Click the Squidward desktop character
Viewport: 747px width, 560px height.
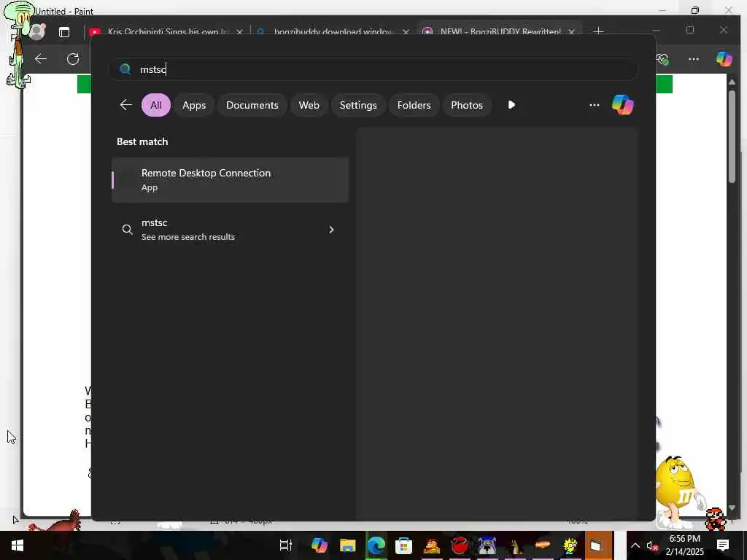tap(19, 44)
